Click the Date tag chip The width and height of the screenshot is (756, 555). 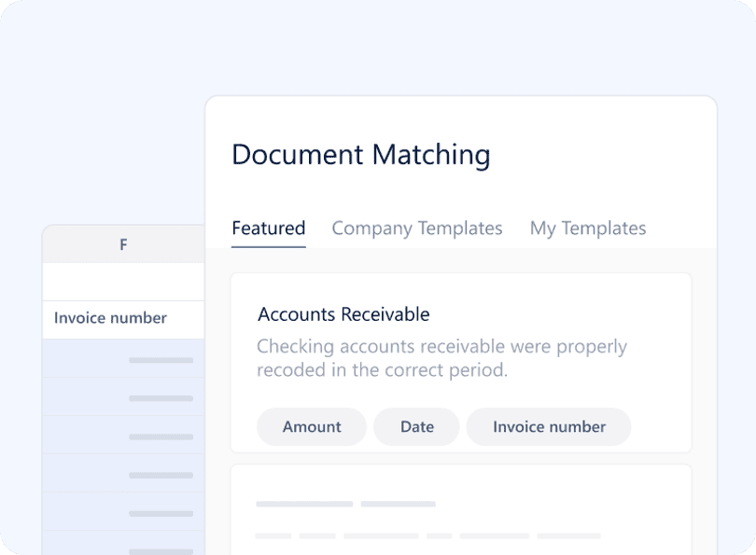point(416,427)
